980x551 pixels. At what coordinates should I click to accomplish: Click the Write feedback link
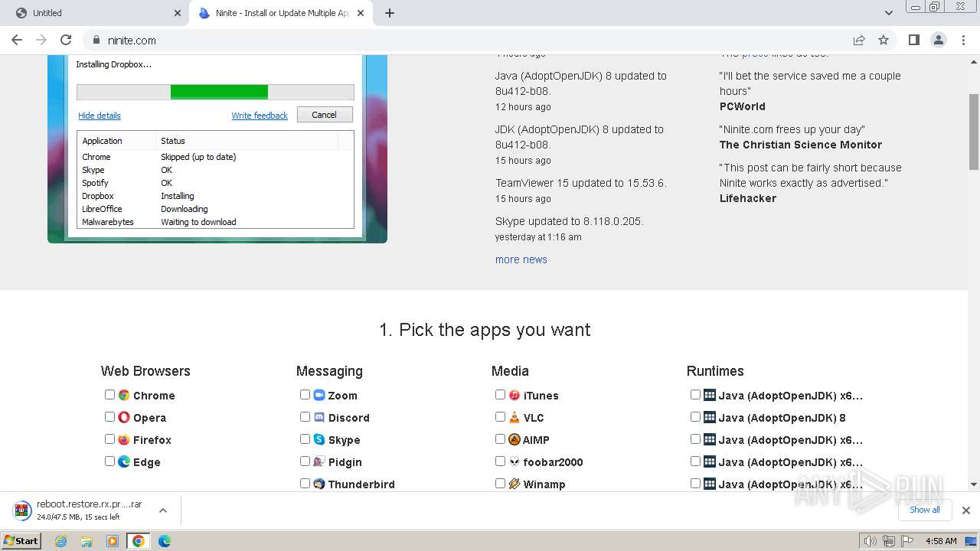pyautogui.click(x=260, y=116)
